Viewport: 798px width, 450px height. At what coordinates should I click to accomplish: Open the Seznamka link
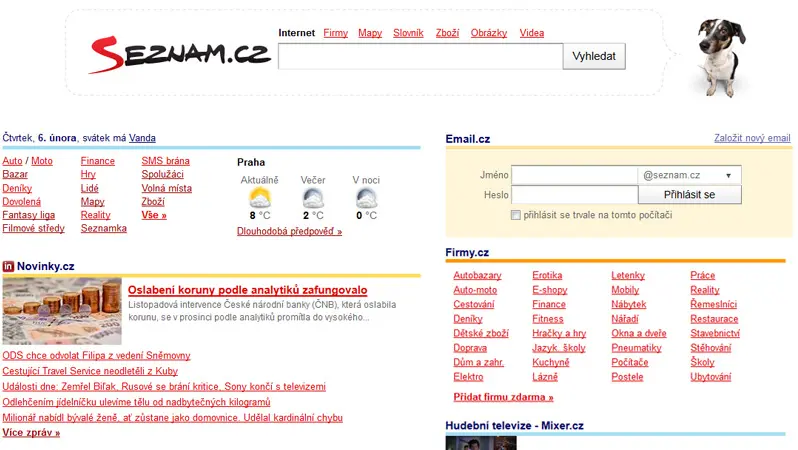(x=103, y=229)
